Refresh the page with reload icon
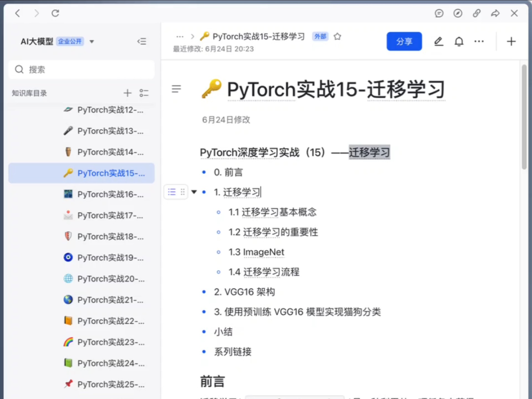 [55, 13]
